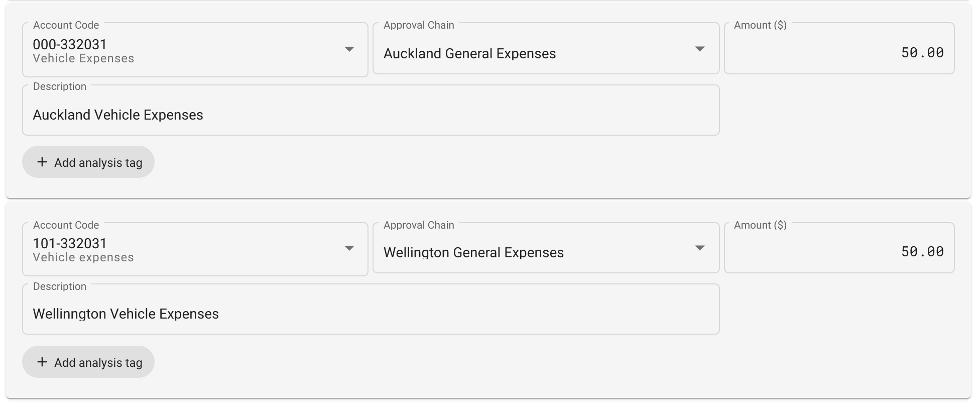
Task: Click the Description label in the second expense card
Action: tap(60, 286)
